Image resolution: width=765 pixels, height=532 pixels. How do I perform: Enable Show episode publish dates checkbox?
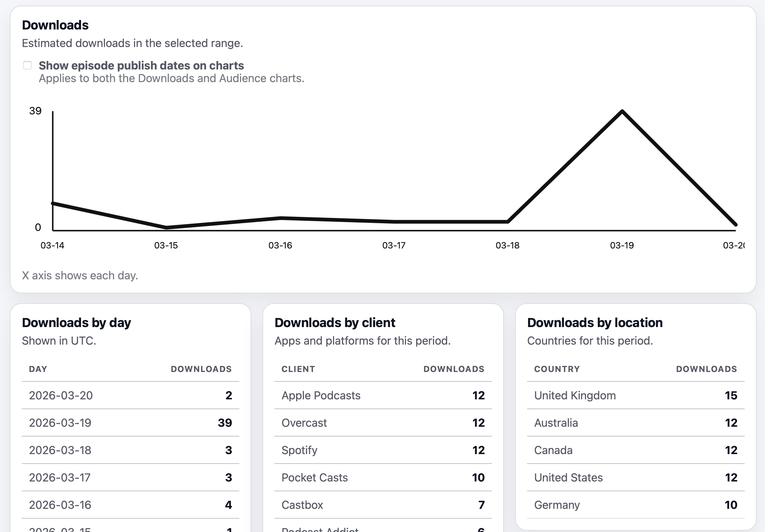[x=27, y=65]
